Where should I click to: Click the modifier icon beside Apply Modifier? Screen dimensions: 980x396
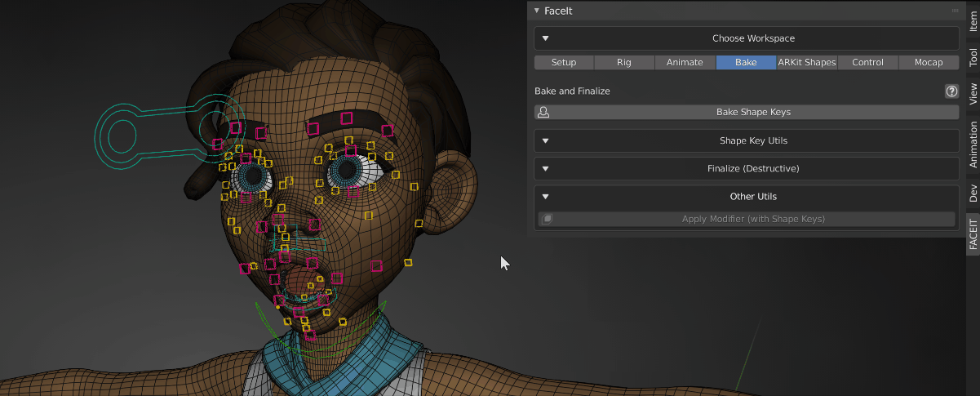[548, 219]
